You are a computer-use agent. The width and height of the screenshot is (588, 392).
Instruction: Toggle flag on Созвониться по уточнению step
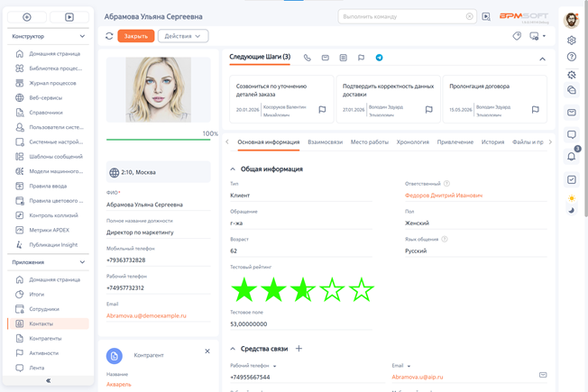pos(322,109)
